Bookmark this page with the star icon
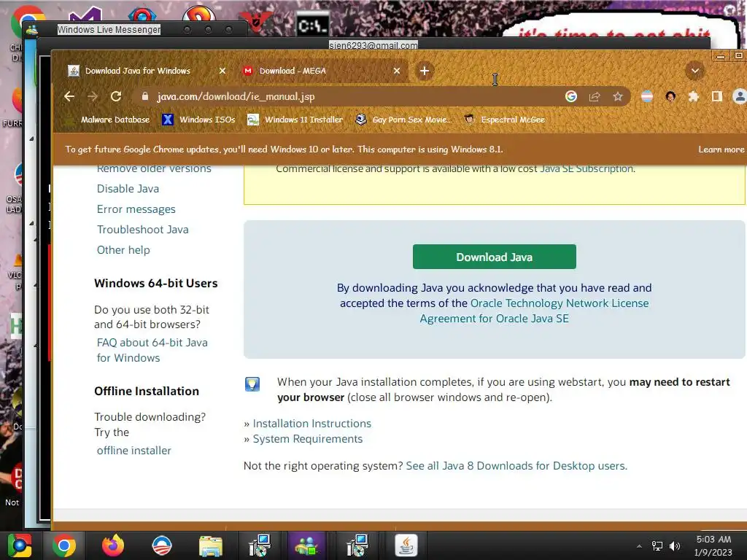Screen dimensions: 747x560 pyautogui.click(x=618, y=97)
